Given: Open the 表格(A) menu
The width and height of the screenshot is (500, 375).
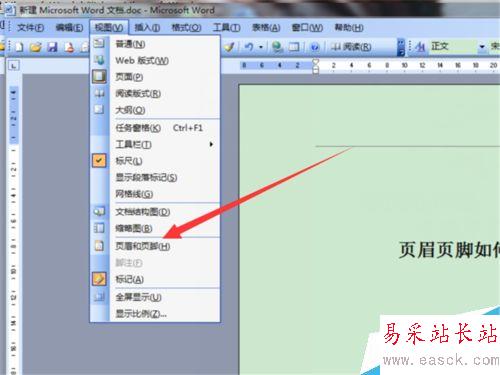Looking at the screenshot, I should (x=266, y=27).
